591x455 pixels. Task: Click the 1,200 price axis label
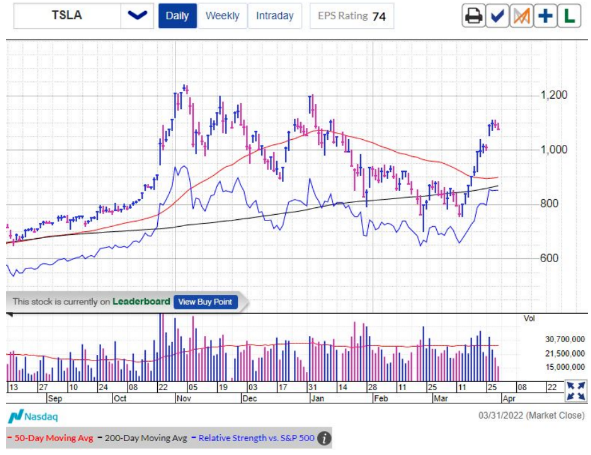(554, 95)
